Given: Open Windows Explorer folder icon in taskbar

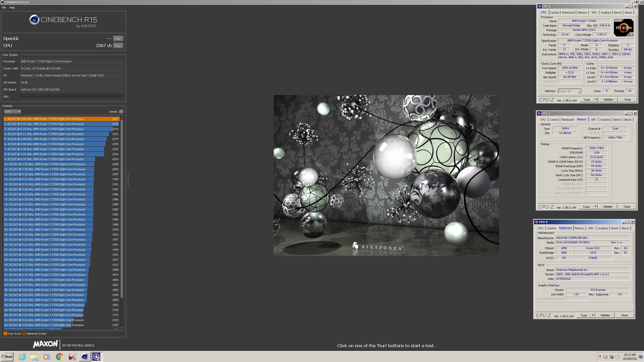Looking at the screenshot, I should tap(34, 357).
